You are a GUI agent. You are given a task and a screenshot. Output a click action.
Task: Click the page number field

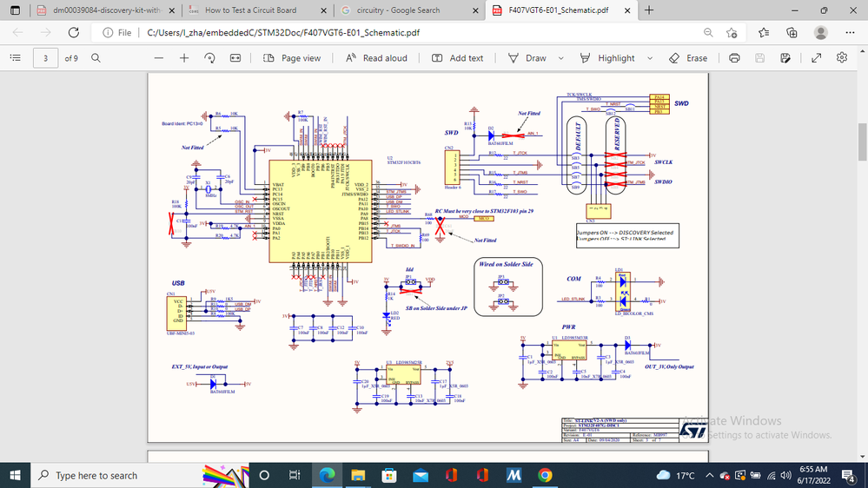pyautogui.click(x=45, y=58)
